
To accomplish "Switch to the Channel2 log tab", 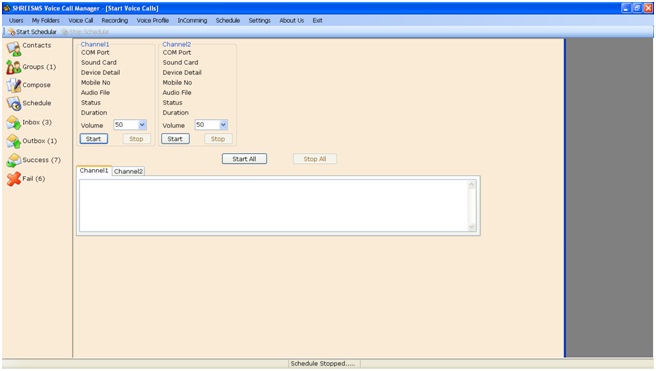I will pyautogui.click(x=128, y=171).
